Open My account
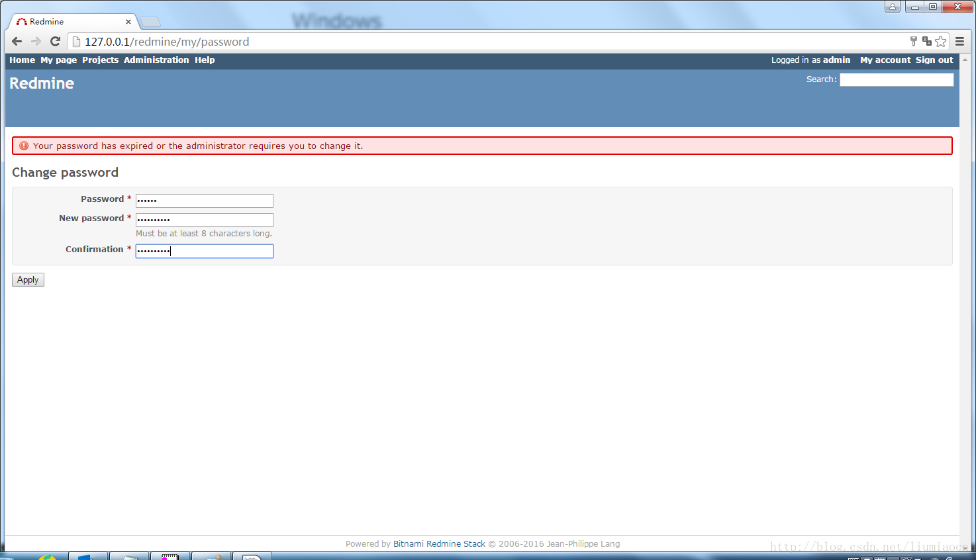976x560 pixels. click(885, 60)
